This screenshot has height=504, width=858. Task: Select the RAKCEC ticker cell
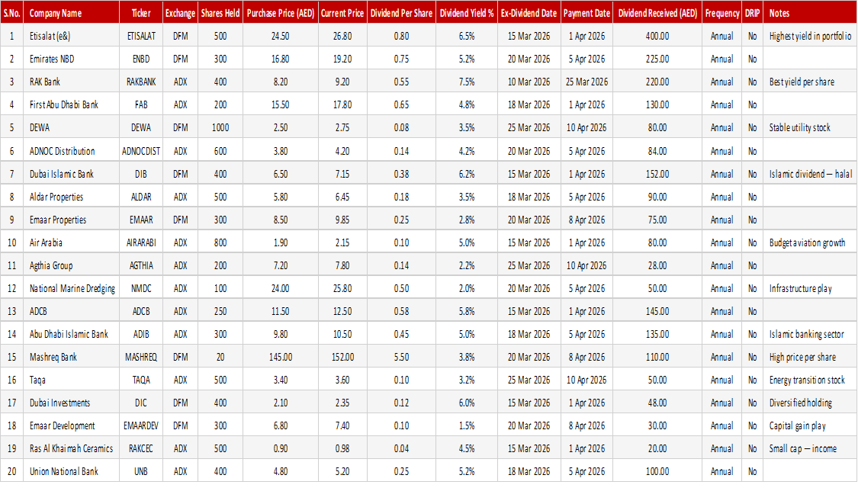tap(140, 448)
